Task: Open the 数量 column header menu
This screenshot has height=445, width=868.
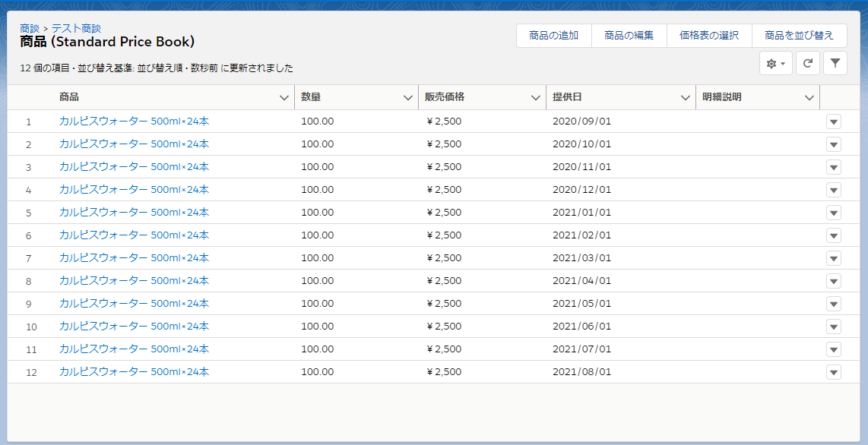Action: [408, 98]
